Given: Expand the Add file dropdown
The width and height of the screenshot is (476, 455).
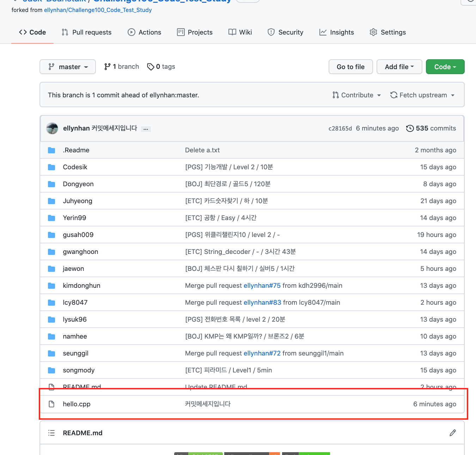Looking at the screenshot, I should (399, 67).
